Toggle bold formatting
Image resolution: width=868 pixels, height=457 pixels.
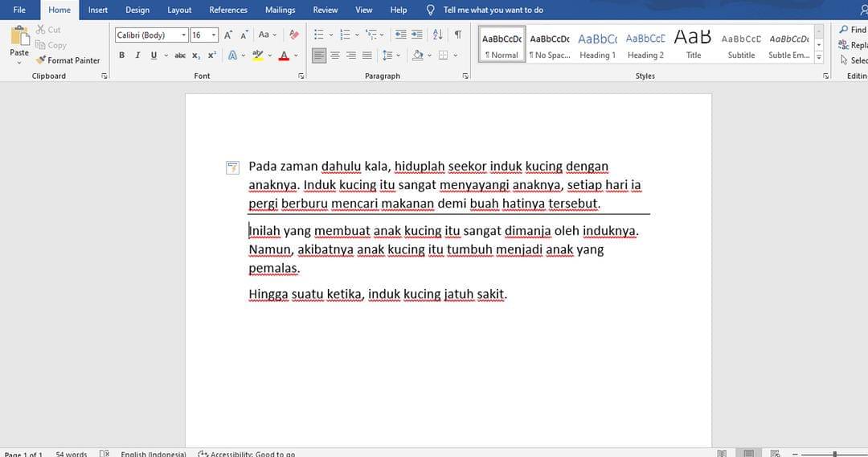point(122,56)
